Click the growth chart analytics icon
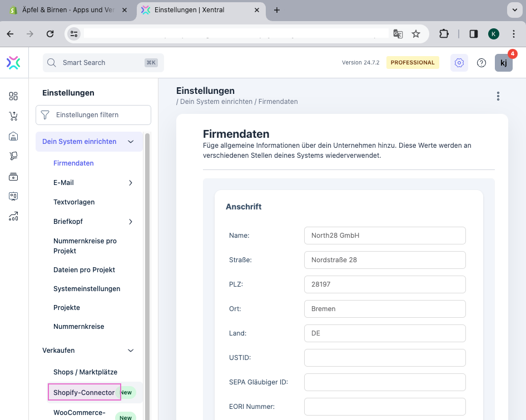 click(x=13, y=217)
